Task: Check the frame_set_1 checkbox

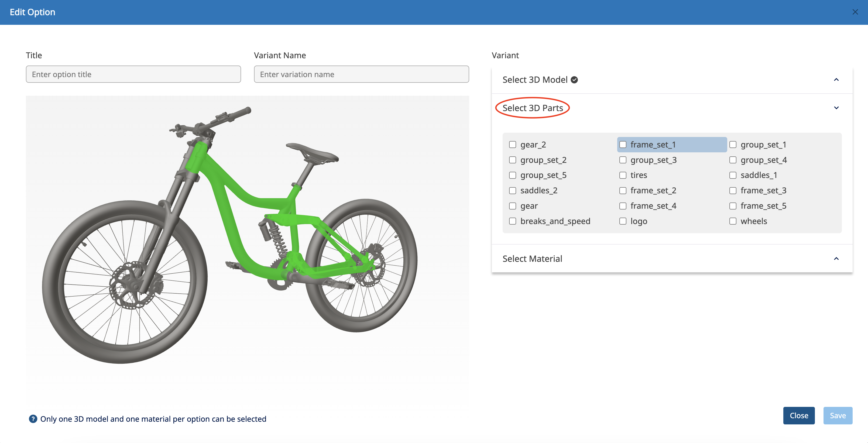Action: click(x=623, y=145)
